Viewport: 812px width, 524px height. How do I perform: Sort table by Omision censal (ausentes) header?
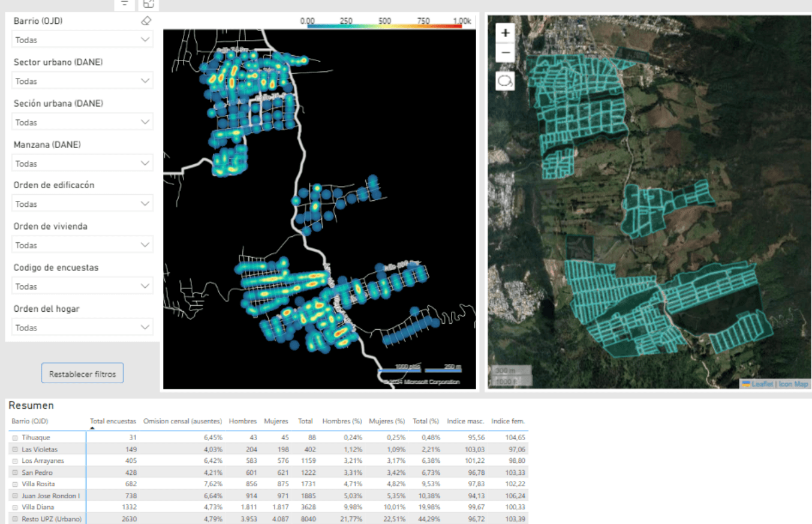182,421
